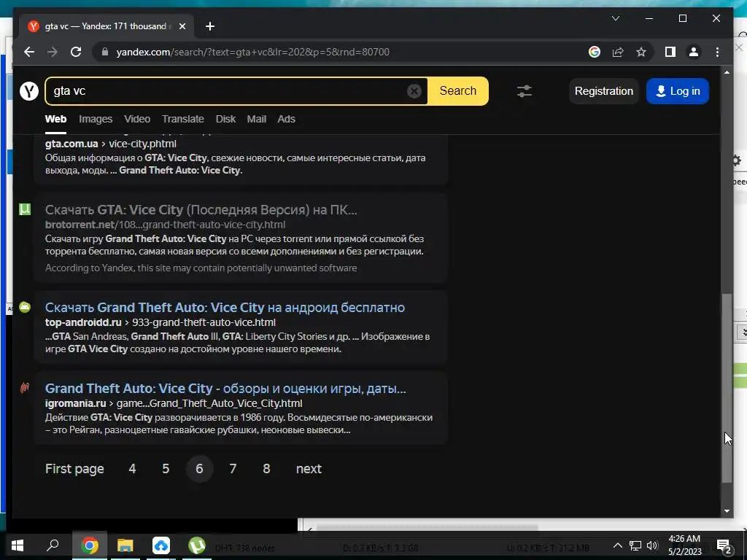This screenshot has height=560, width=747.
Task: Open Translate tab
Action: pos(183,119)
